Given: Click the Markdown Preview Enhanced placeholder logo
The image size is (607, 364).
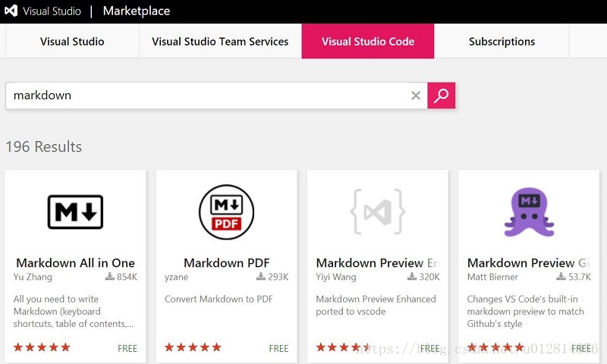Looking at the screenshot, I should coord(377,212).
